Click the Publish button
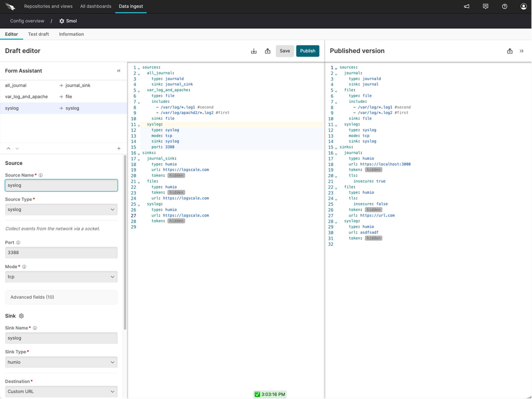The image size is (532, 399). tap(308, 51)
